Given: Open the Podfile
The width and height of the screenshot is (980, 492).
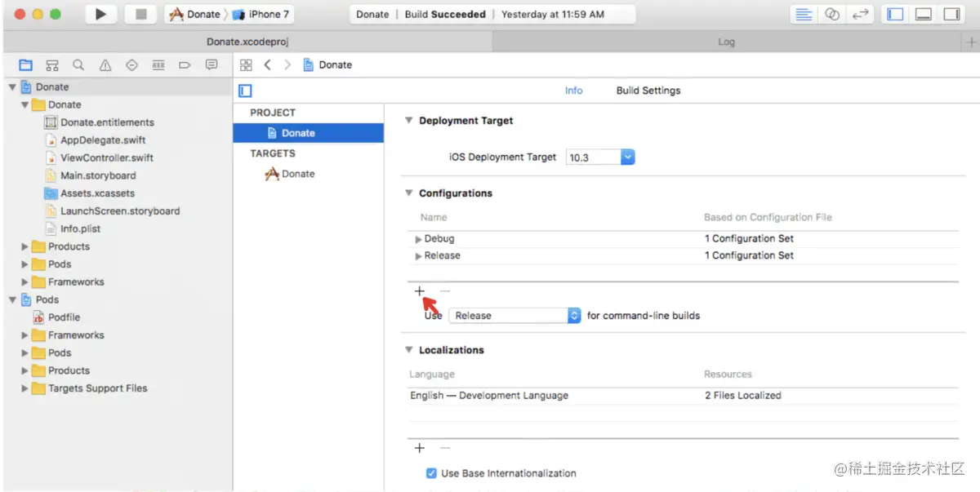Looking at the screenshot, I should pyautogui.click(x=64, y=317).
